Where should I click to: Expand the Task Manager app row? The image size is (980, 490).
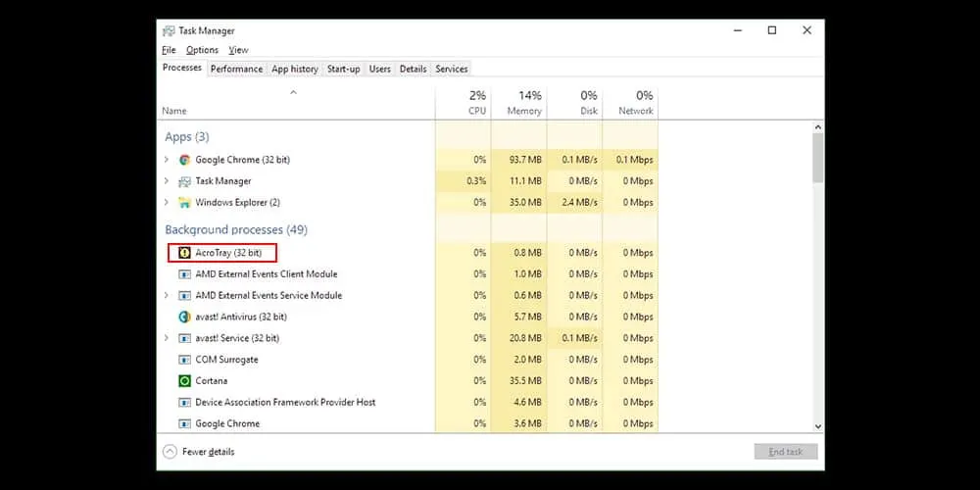[167, 181]
